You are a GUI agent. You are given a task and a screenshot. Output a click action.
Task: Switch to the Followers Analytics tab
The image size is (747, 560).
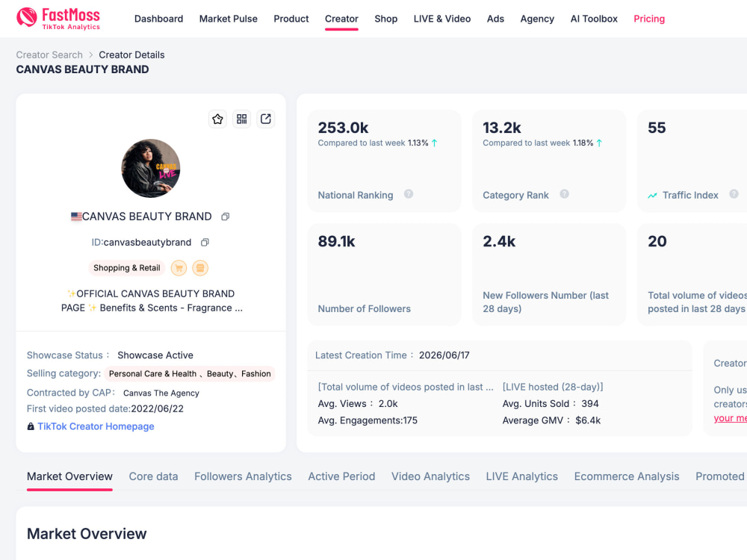click(x=243, y=476)
